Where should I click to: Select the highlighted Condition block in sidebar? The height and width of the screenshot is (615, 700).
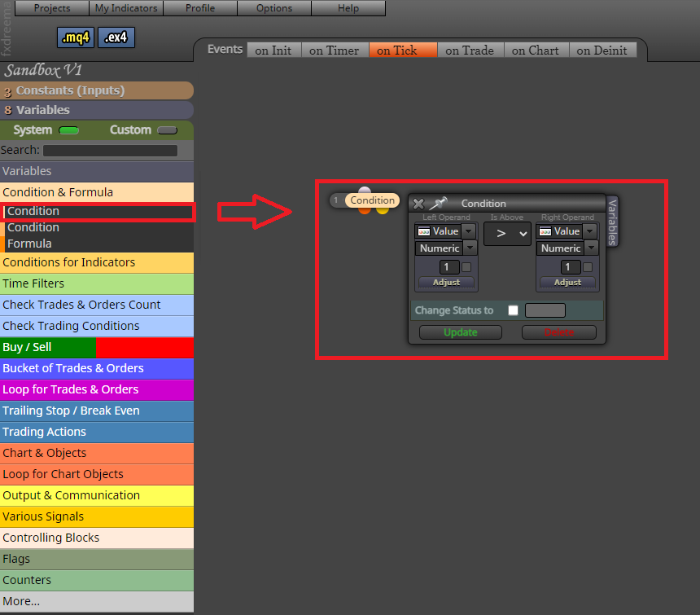(x=98, y=211)
